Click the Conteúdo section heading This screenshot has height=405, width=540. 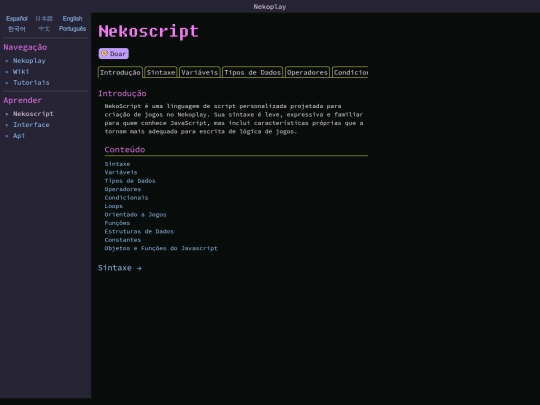click(125, 150)
